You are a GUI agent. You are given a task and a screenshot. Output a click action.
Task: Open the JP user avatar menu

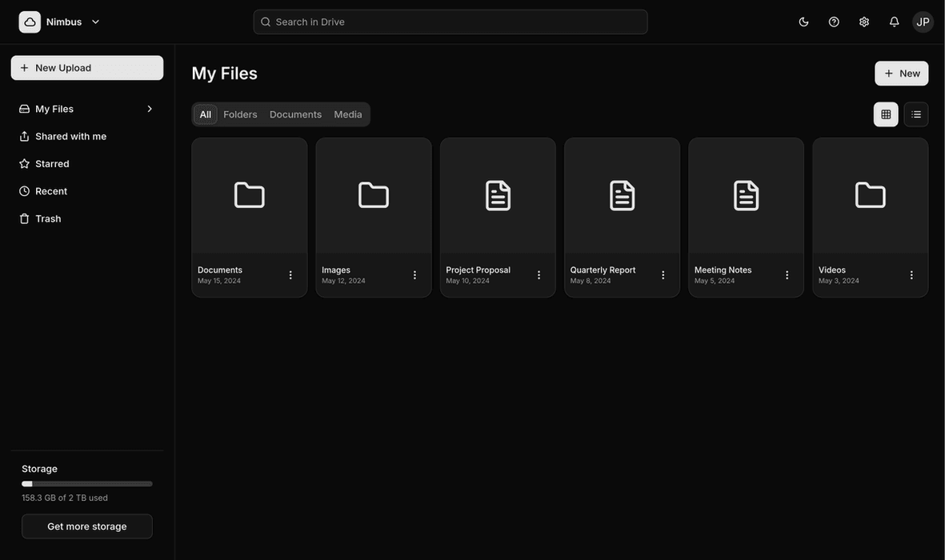[x=922, y=22]
